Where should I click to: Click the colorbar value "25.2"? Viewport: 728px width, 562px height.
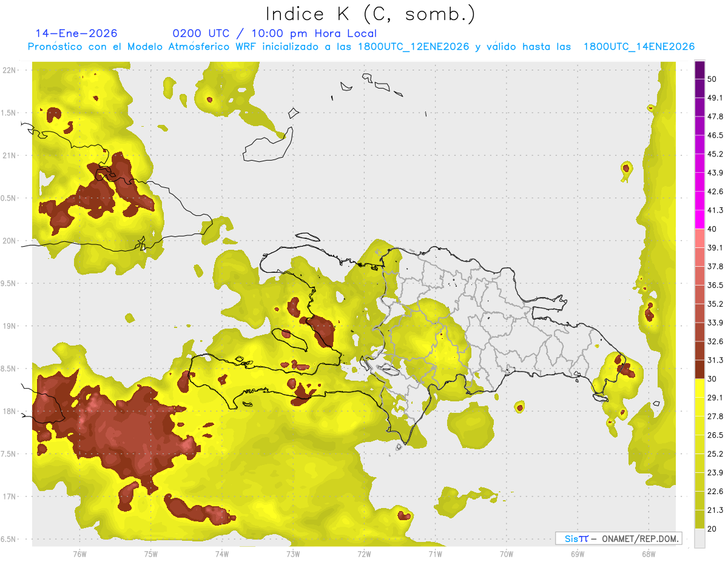tap(715, 454)
